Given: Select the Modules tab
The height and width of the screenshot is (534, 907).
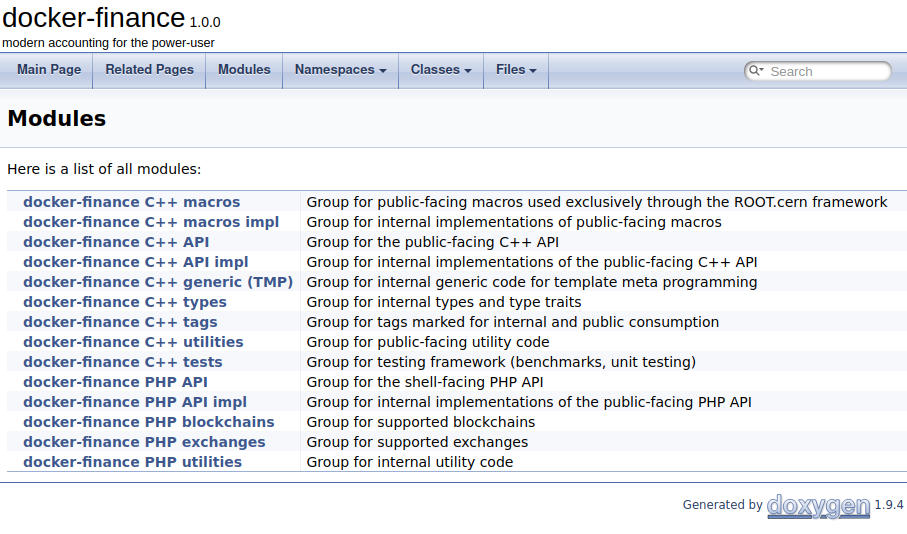Looking at the screenshot, I should pyautogui.click(x=244, y=70).
